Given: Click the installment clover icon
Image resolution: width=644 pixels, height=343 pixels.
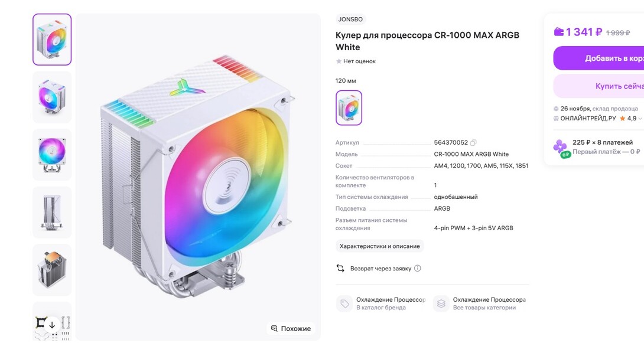Looking at the screenshot, I should point(560,147).
